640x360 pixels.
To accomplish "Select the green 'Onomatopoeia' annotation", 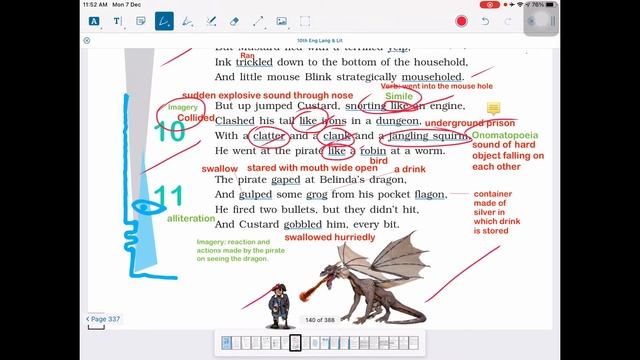I will tap(505, 135).
